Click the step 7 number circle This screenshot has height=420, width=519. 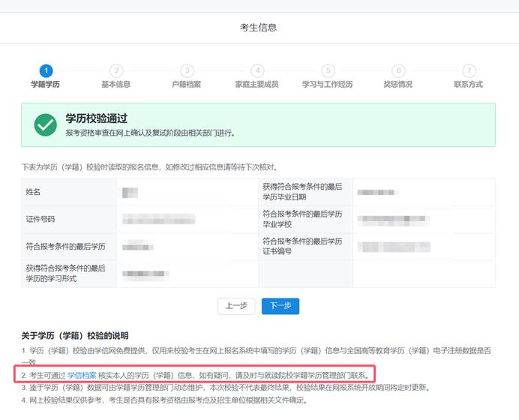coord(469,70)
